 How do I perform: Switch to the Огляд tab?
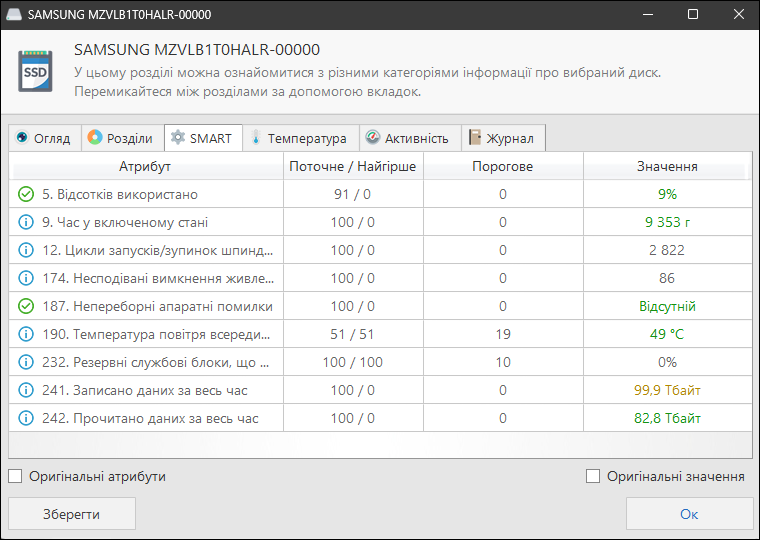point(43,138)
